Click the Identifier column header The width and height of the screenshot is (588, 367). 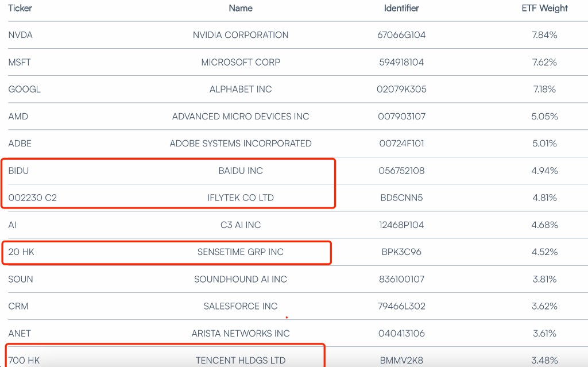[401, 9]
